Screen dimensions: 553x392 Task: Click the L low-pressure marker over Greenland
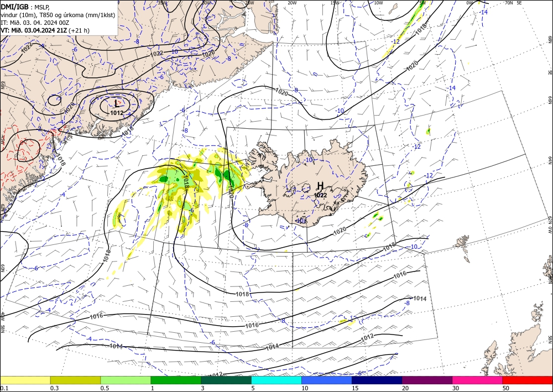point(117,103)
